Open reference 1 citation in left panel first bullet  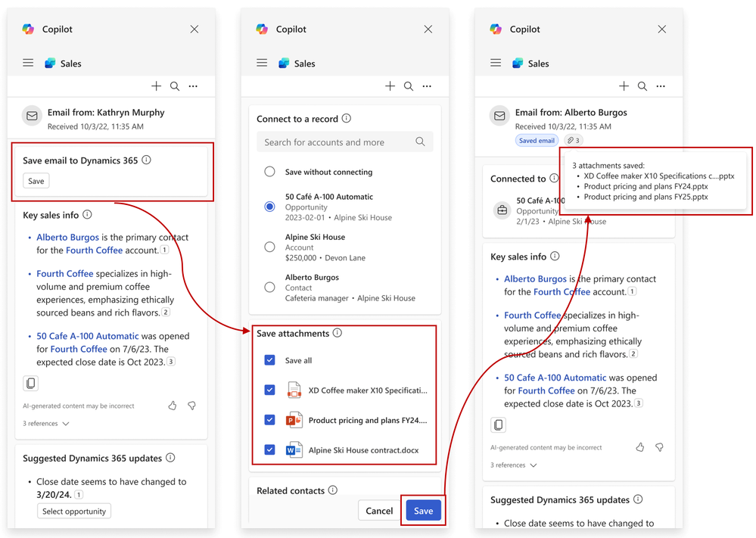click(164, 250)
